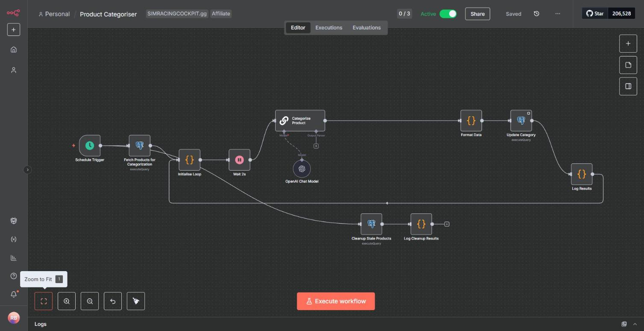The height and width of the screenshot is (331, 644).
Task: Select the Editor tab
Action: 298,28
